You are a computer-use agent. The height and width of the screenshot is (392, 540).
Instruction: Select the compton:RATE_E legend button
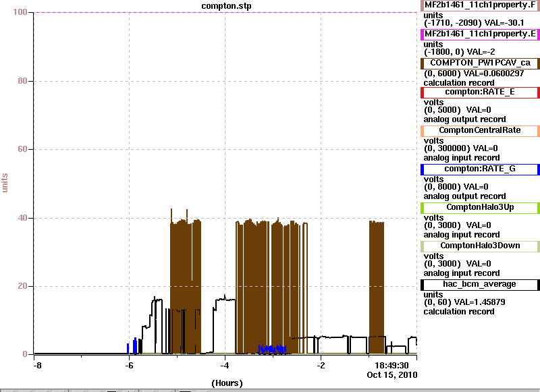(x=480, y=92)
